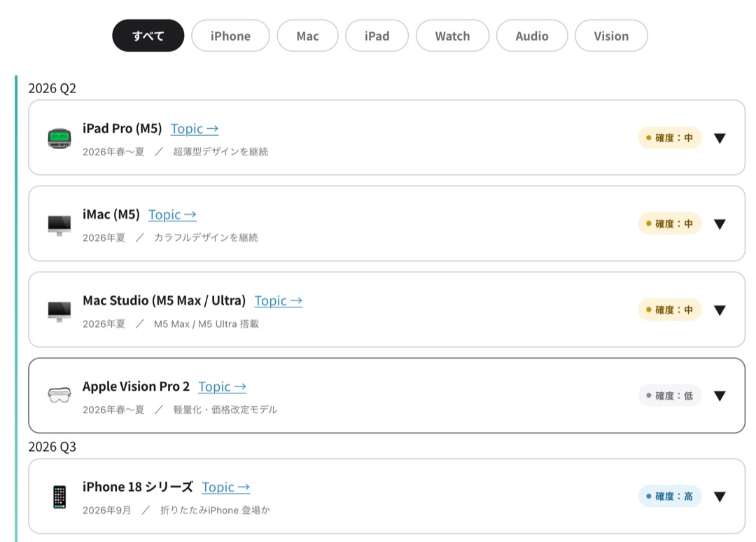Image resolution: width=756 pixels, height=542 pixels.
Task: Click the Mac Studio monitor icon
Action: tap(59, 310)
